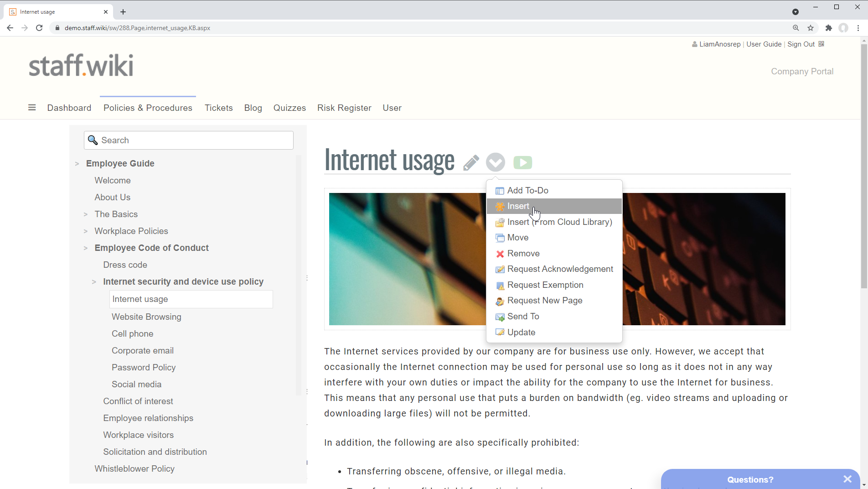Click the site lock icon in address bar
868x489 pixels.
(57, 28)
